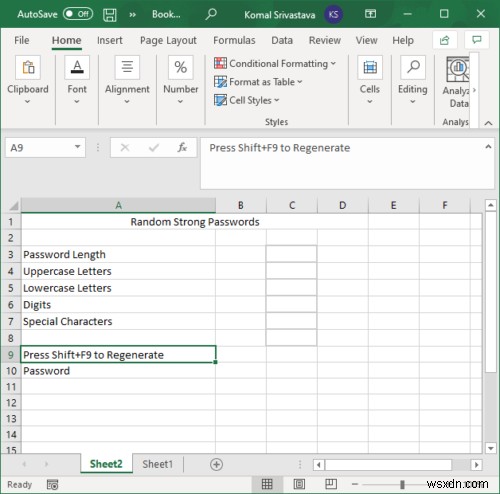Click the Editing magnifier icon
Image resolution: width=500 pixels, height=494 pixels.
coord(413,67)
